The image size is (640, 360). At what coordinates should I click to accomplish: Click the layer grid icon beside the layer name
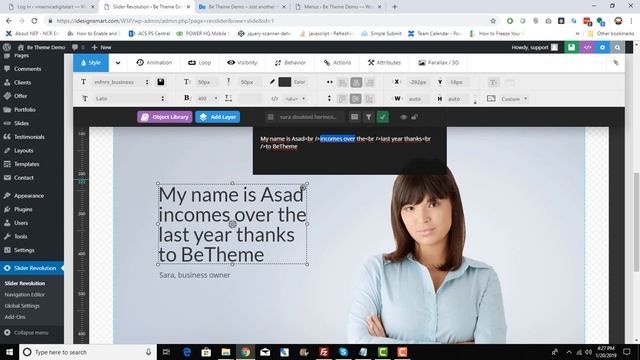tap(354, 117)
